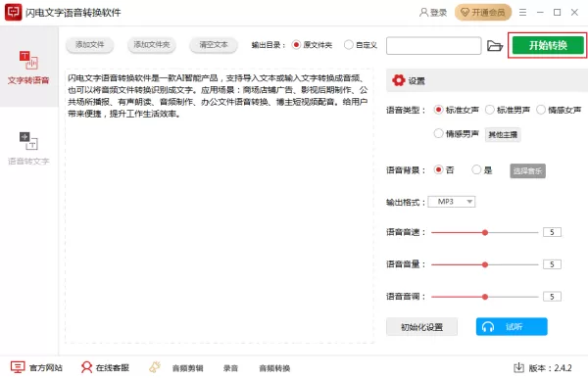Click the download icon next to 版本

tap(518, 367)
